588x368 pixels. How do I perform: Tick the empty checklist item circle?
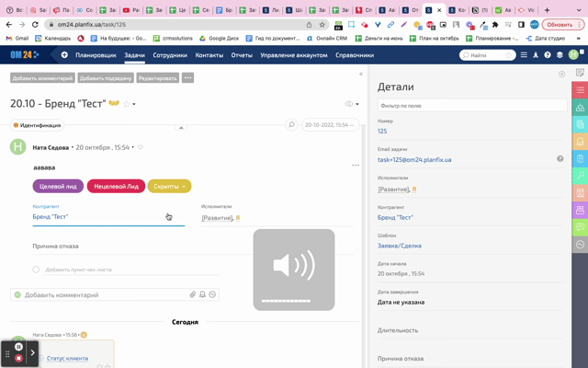pyautogui.click(x=36, y=270)
